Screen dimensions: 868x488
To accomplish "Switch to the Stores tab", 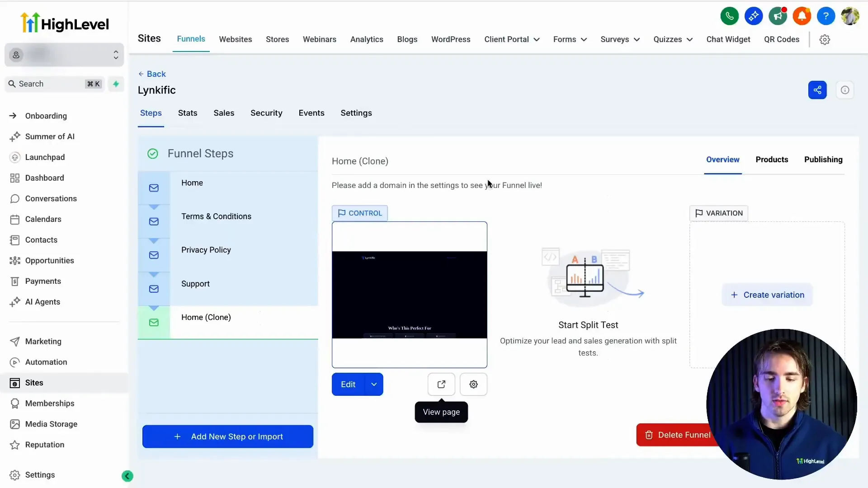I will pos(278,40).
